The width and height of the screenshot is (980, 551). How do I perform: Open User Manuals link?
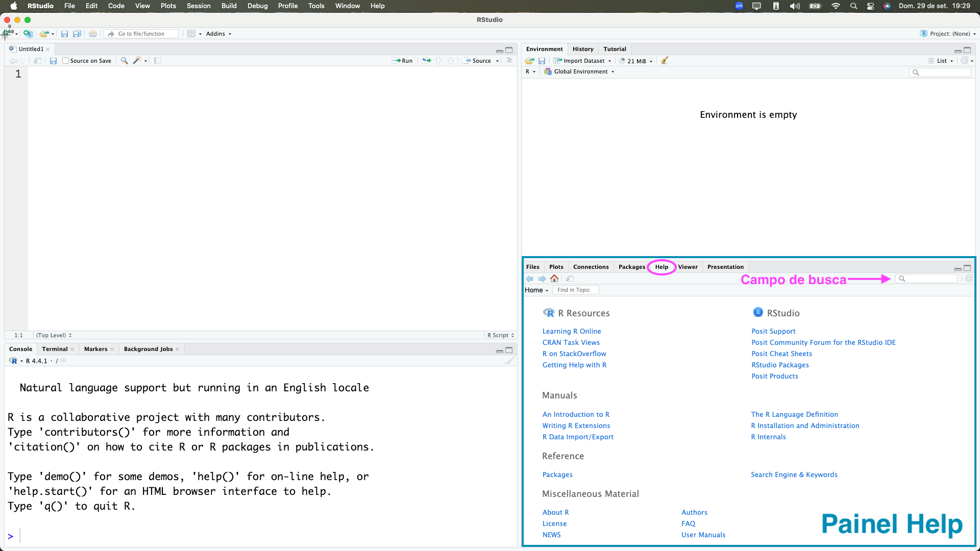pyautogui.click(x=703, y=535)
